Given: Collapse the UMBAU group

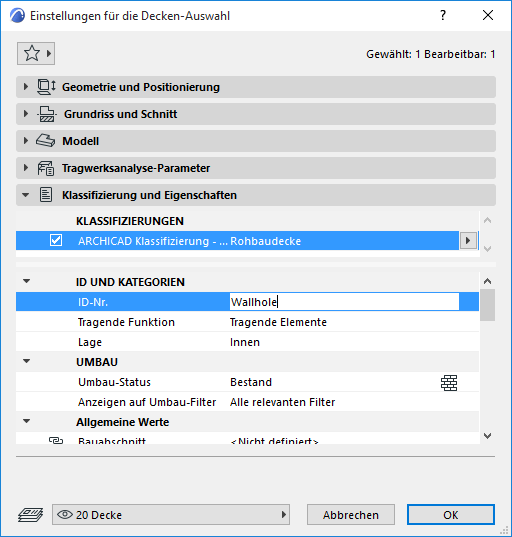Looking at the screenshot, I should tap(26, 361).
